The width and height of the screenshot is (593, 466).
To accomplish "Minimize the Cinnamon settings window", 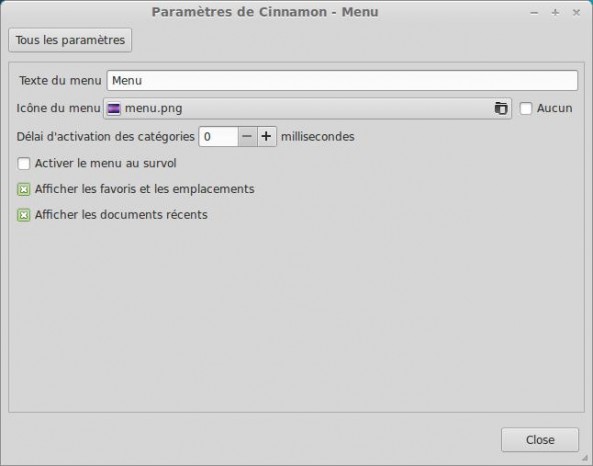I will 534,13.
